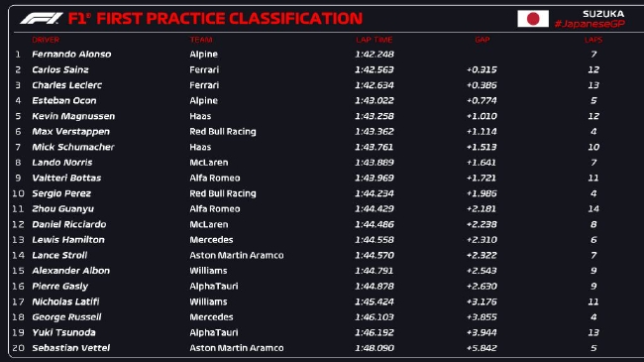The height and width of the screenshot is (362, 644).
Task: Click the +5.842 gap value
Action: pyautogui.click(x=482, y=348)
